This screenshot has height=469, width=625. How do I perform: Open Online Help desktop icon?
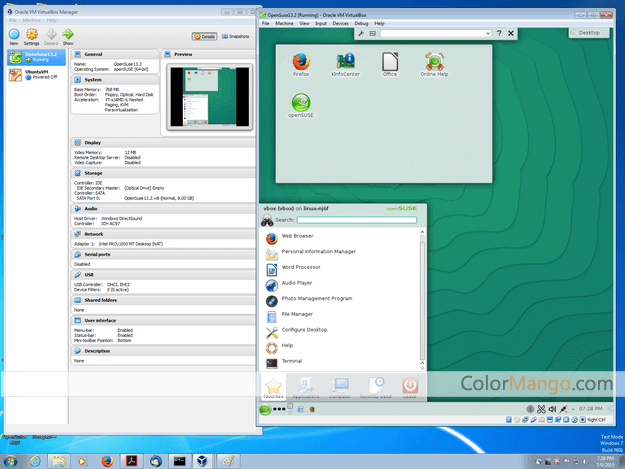pos(434,65)
